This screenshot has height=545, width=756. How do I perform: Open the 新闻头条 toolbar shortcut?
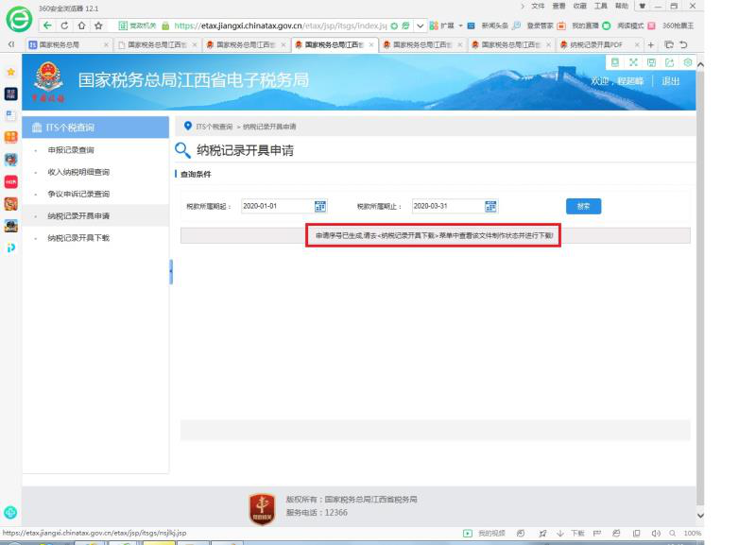coord(489,26)
